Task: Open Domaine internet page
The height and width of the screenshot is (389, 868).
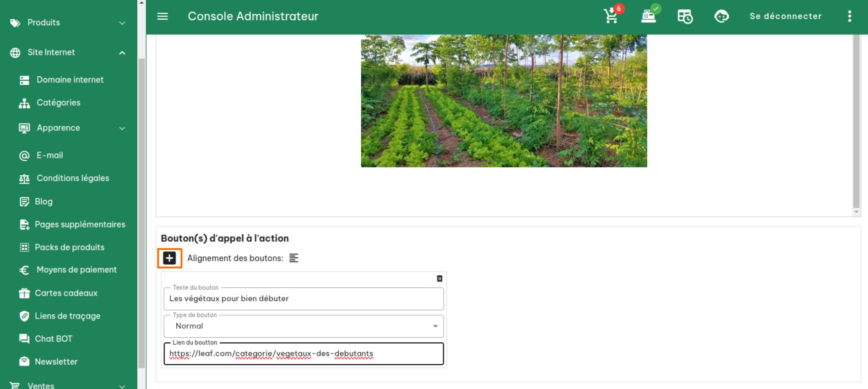Action: tap(70, 80)
